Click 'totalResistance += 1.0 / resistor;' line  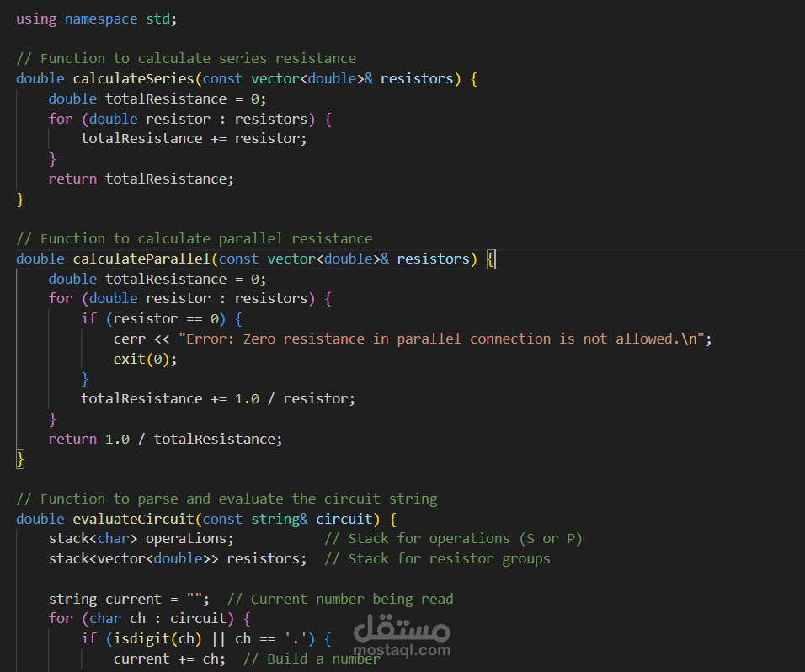pos(218,399)
